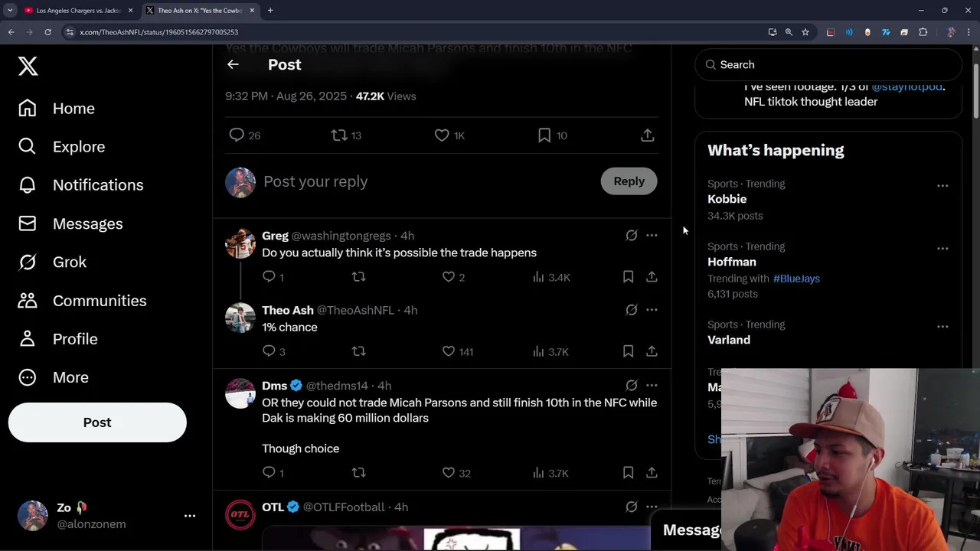Like the main post with 1K likes
980x551 pixels.
click(x=442, y=135)
